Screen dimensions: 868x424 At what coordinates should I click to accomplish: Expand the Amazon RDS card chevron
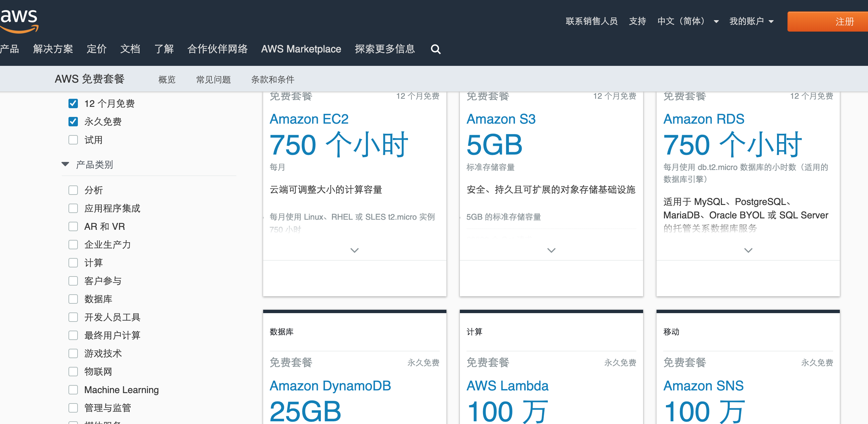[x=748, y=250]
